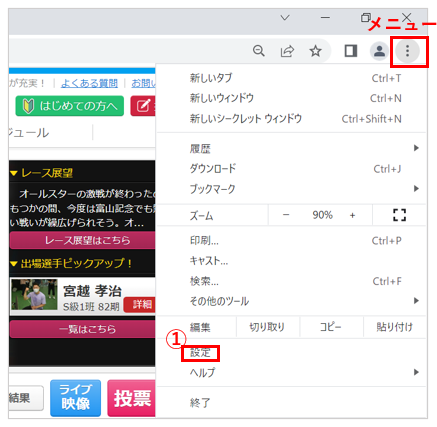Open ライブ映像 button
Screen dimensions: 437x427
76,398
